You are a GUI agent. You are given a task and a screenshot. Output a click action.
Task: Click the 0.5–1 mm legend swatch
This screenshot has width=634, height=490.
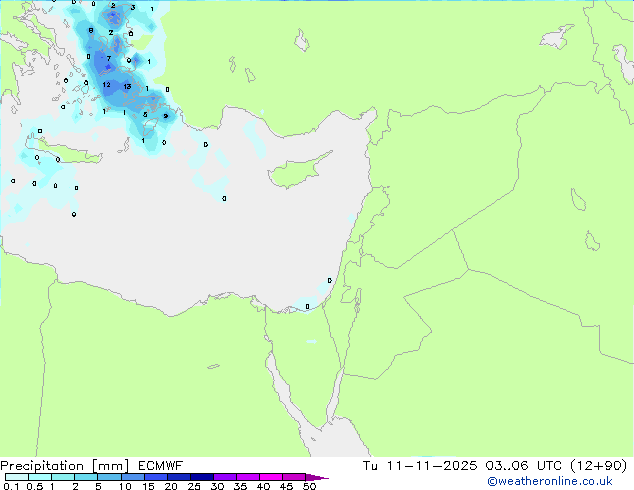coord(40,477)
